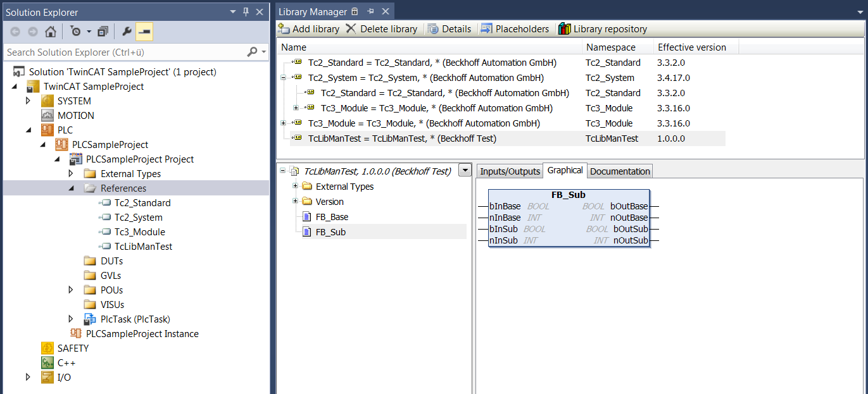Screen dimensions: 868x394
Task: Collapse the TwinCAT SampleProject node
Action: pos(14,87)
